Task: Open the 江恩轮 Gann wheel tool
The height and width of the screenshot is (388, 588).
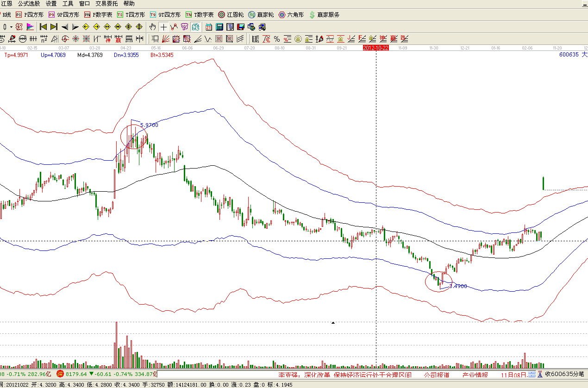Action: click(231, 15)
